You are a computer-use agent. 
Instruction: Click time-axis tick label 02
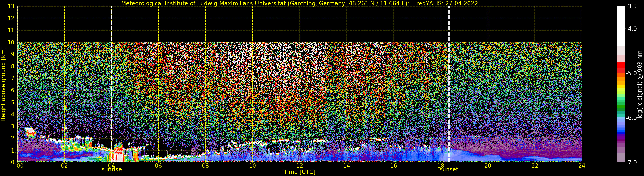(x=64, y=166)
